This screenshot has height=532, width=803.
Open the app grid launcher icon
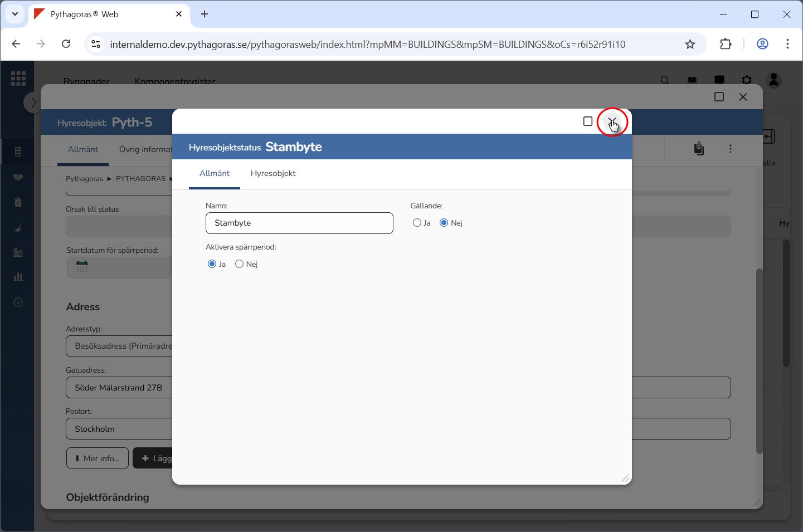(18, 79)
